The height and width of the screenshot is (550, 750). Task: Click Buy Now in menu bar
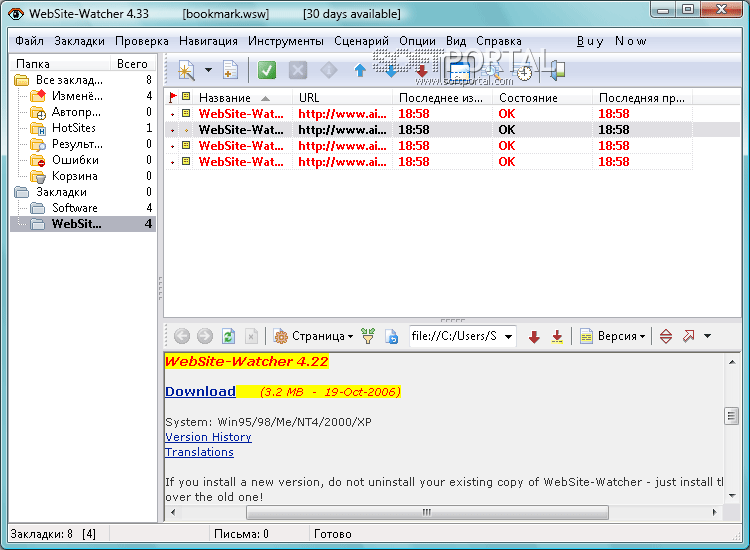611,41
